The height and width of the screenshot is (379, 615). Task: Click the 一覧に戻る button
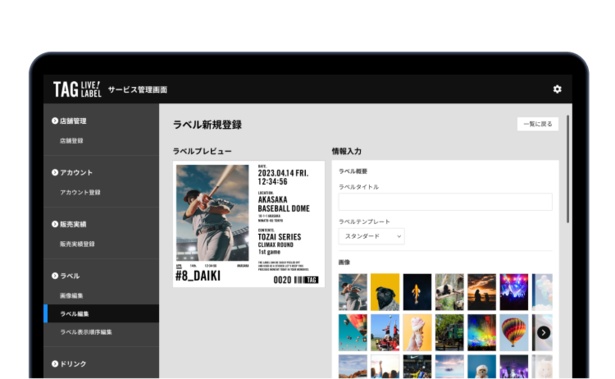tap(538, 124)
